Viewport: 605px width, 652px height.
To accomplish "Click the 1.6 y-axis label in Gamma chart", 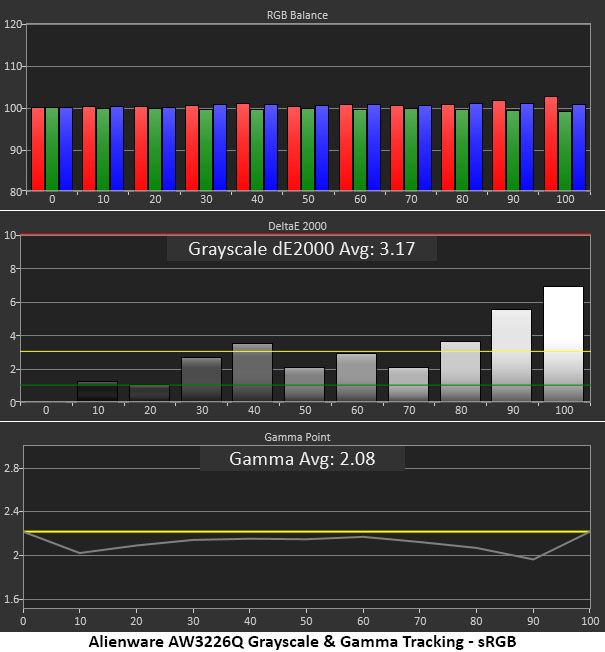I will click(11, 599).
